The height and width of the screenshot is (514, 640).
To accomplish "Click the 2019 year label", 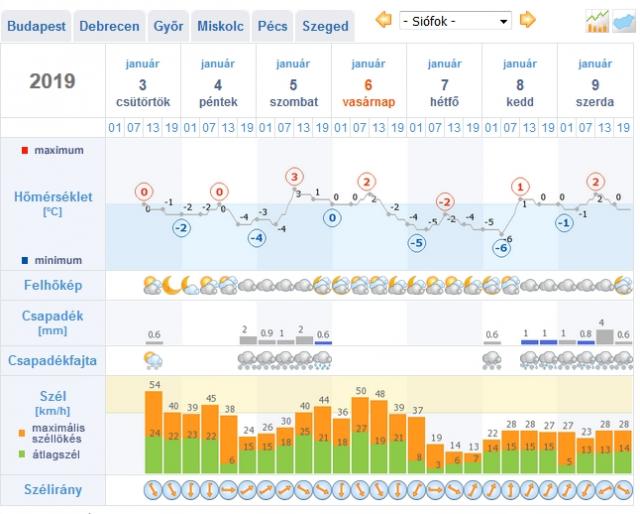I will (52, 81).
